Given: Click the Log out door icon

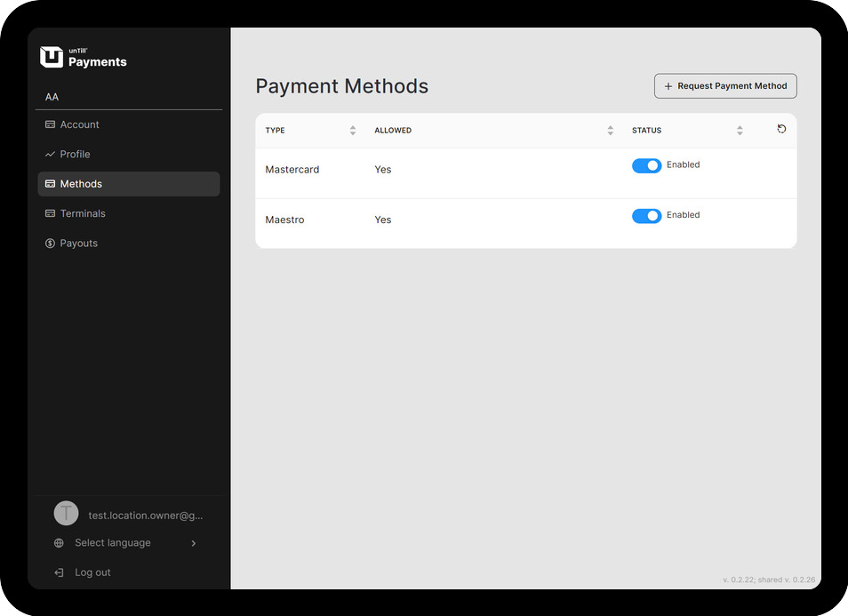Looking at the screenshot, I should [59, 572].
